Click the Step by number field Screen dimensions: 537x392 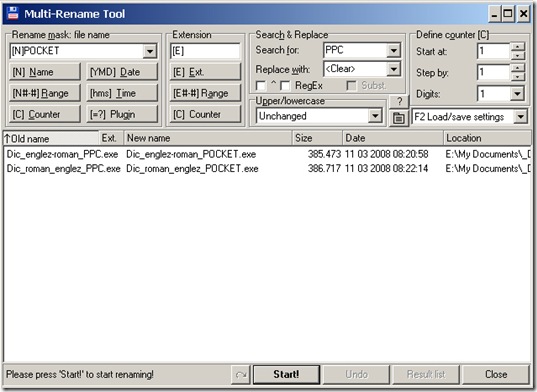[x=494, y=72]
